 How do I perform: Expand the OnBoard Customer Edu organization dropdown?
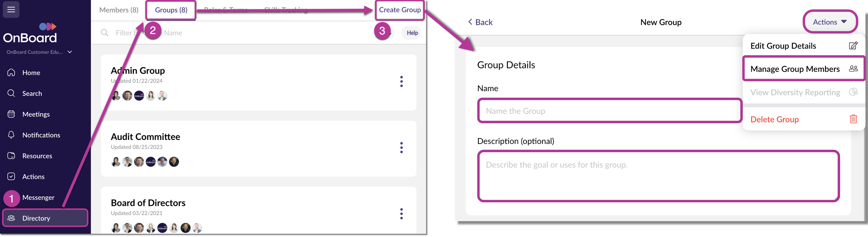[x=70, y=52]
